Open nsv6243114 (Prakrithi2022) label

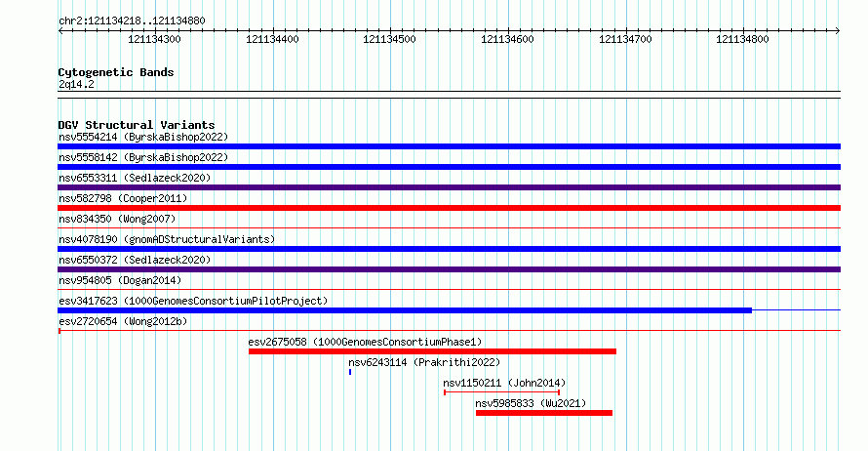[424, 362]
